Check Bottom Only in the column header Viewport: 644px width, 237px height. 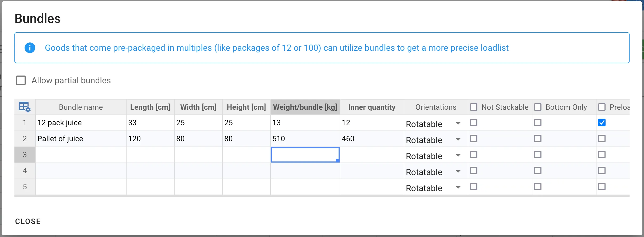click(538, 107)
